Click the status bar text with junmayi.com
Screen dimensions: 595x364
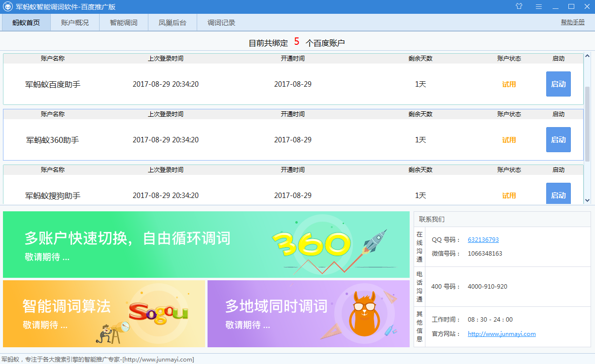98,360
